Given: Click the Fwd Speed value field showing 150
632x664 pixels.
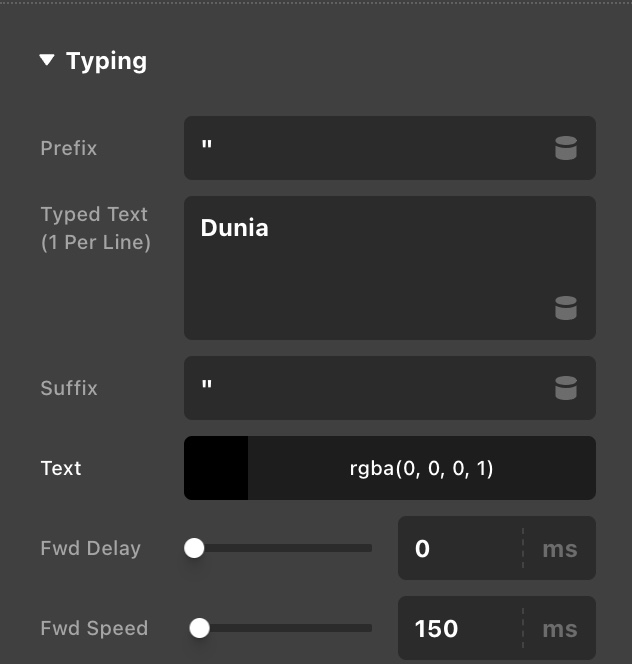Looking at the screenshot, I should point(460,628).
